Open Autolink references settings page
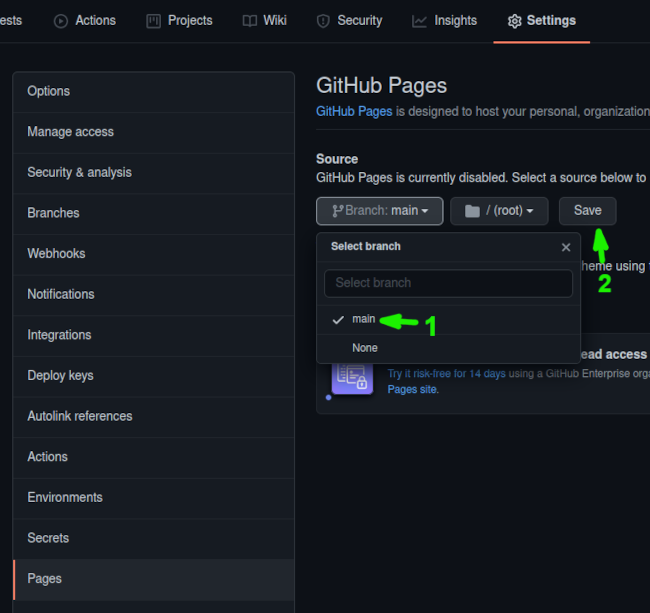Viewport: 650px width, 613px height. pos(154,417)
